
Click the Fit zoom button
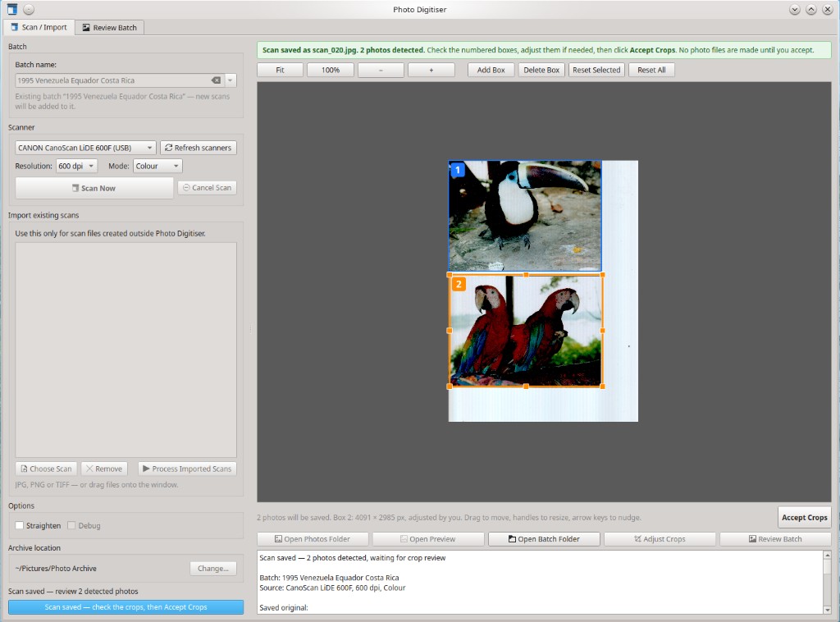(281, 71)
